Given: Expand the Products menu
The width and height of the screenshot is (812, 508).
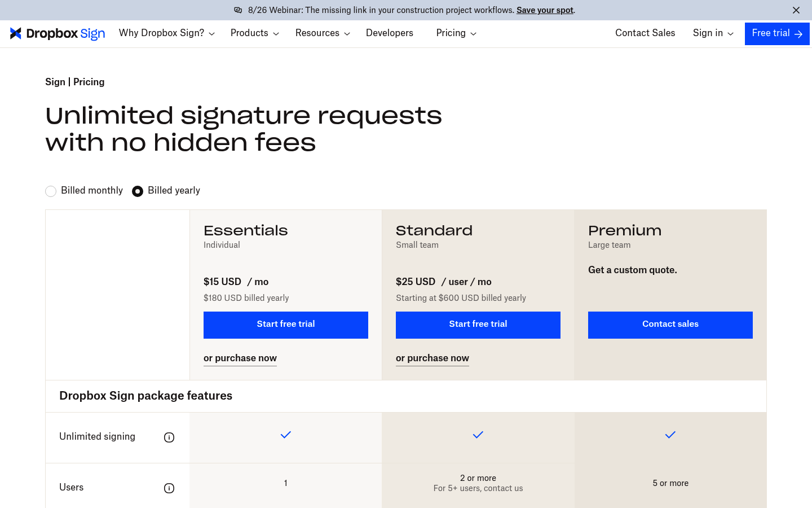Looking at the screenshot, I should point(255,33).
